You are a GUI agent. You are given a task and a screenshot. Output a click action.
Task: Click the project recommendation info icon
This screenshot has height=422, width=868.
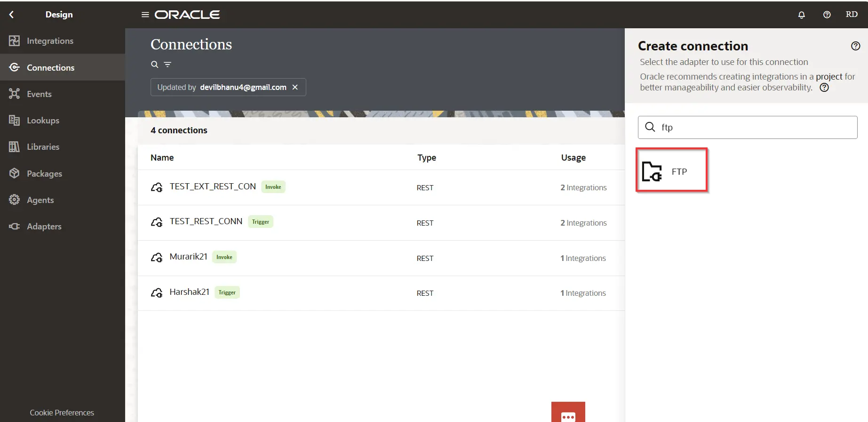[x=824, y=88]
